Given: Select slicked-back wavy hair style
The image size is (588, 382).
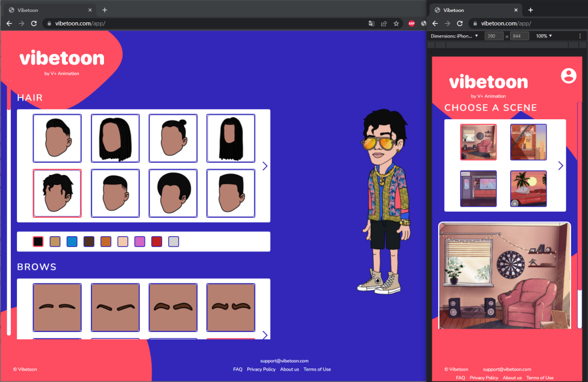Looking at the screenshot, I should click(57, 138).
